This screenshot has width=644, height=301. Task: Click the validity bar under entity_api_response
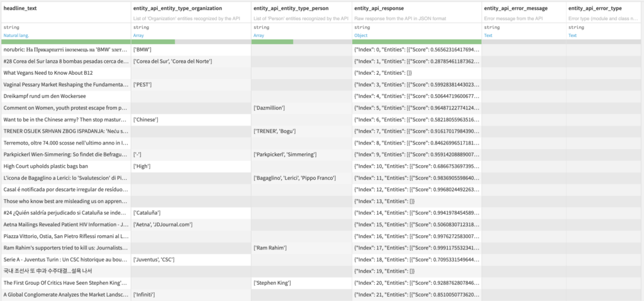(x=416, y=42)
